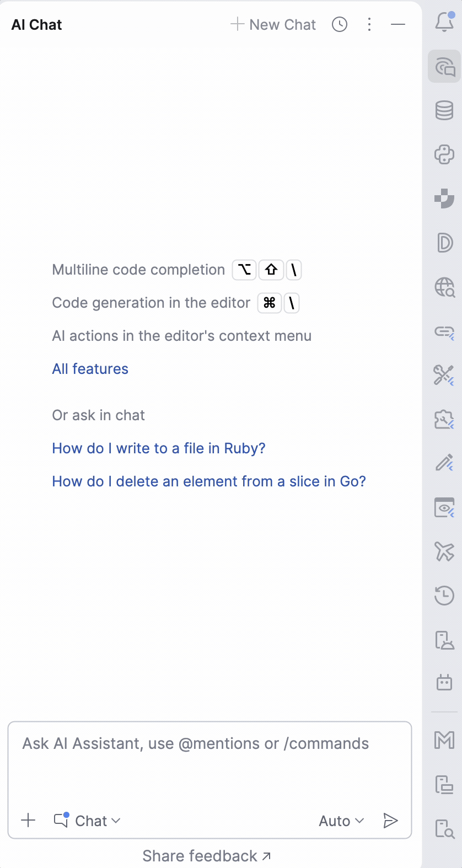Click the Go slice deletion question link
Image resolution: width=462 pixels, height=868 pixels.
coord(209,481)
